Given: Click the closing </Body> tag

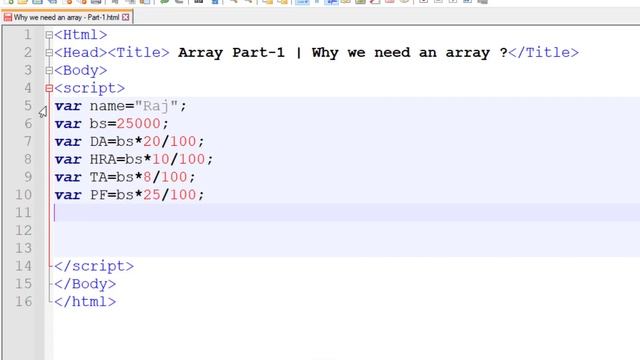Looking at the screenshot, I should coord(85,284).
